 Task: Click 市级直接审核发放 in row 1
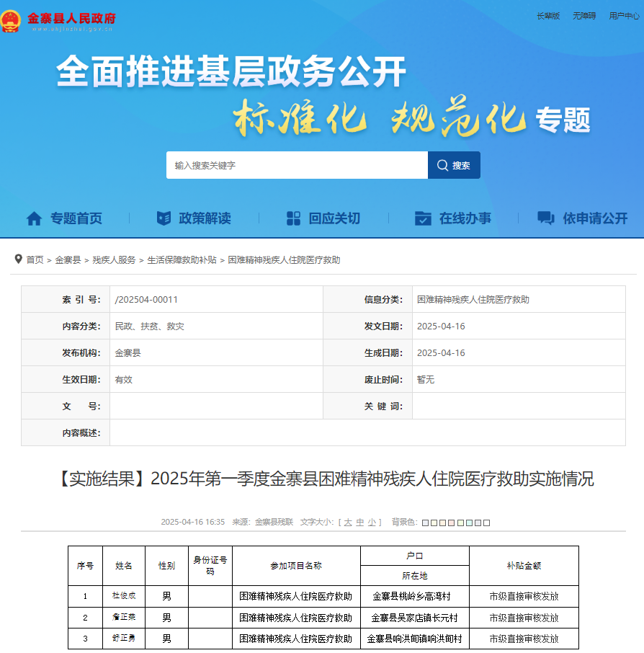tap(524, 596)
